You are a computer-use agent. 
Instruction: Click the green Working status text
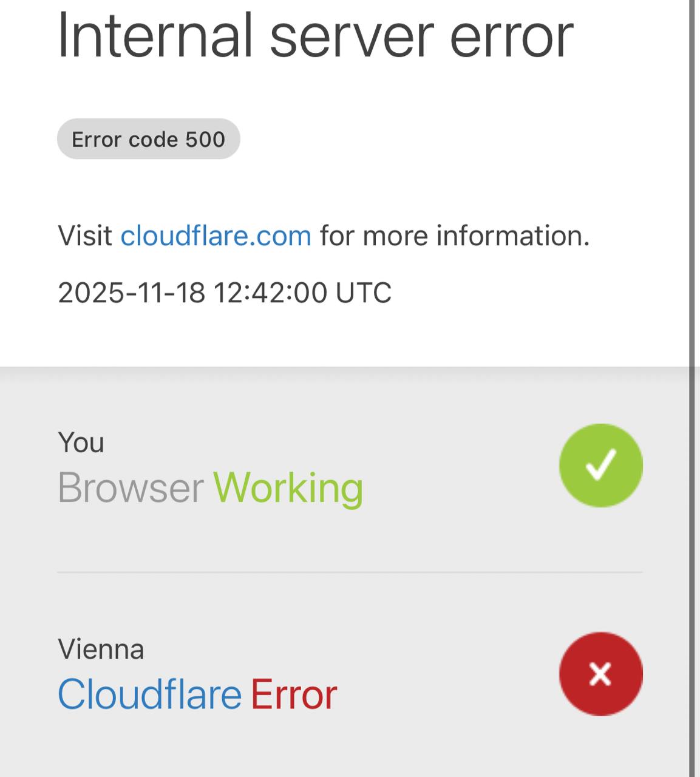[x=288, y=487]
